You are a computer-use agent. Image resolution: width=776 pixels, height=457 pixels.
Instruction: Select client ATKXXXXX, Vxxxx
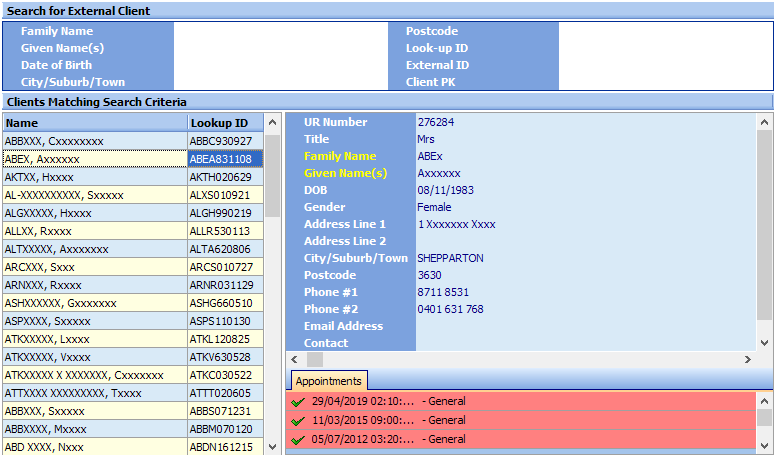click(95, 357)
